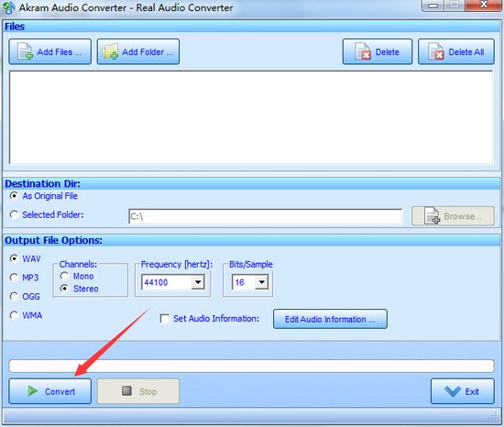Enable the Set Audio Information checkbox
This screenshot has height=427, width=504.
pyautogui.click(x=165, y=318)
